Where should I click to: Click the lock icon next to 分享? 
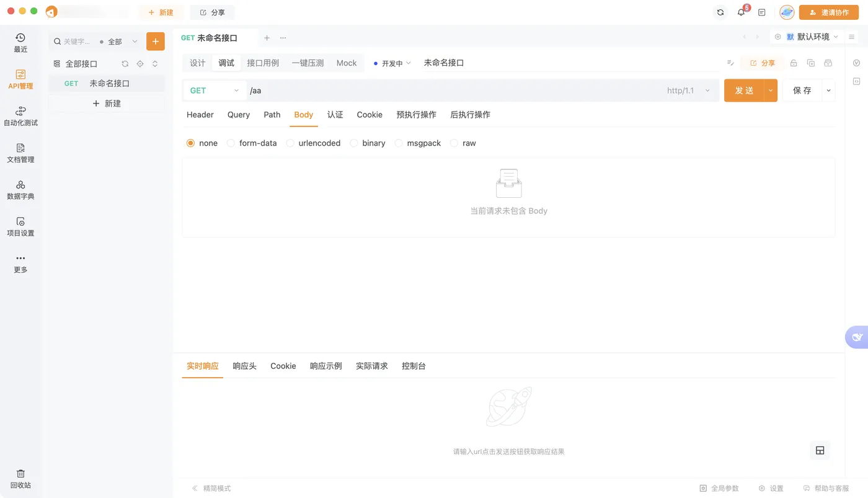(x=793, y=63)
